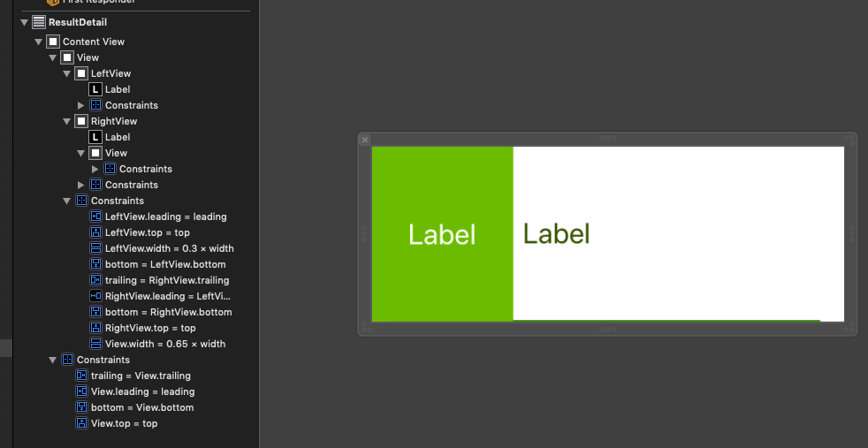Image resolution: width=868 pixels, height=448 pixels.
Task: Click the bottom = LeftView.bottom constraint icon
Action: point(95,264)
